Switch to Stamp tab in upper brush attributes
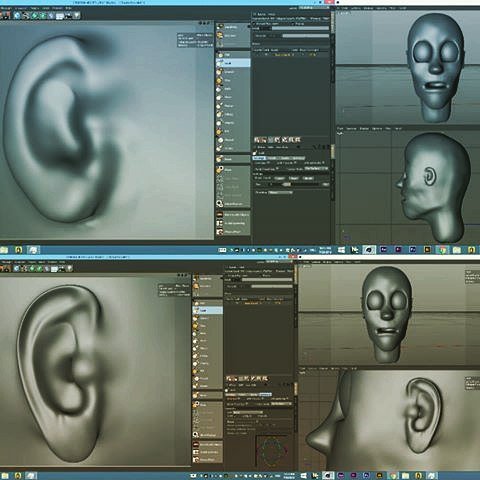480x480 pixels. [x=285, y=158]
